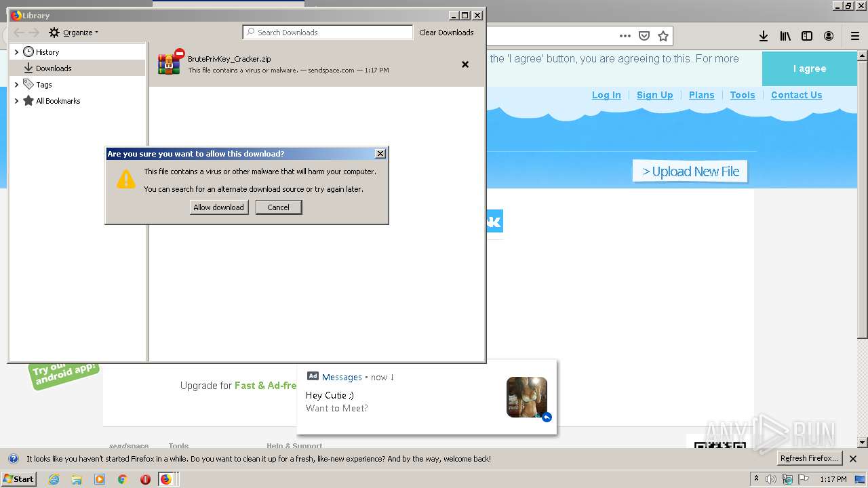
Task: Open Firefox page actions ellipsis
Action: 625,36
